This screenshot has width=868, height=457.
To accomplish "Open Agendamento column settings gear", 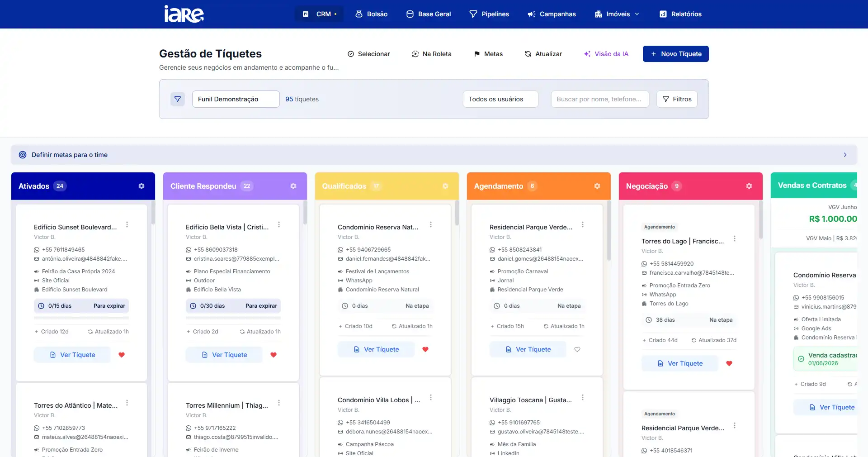I will [597, 186].
